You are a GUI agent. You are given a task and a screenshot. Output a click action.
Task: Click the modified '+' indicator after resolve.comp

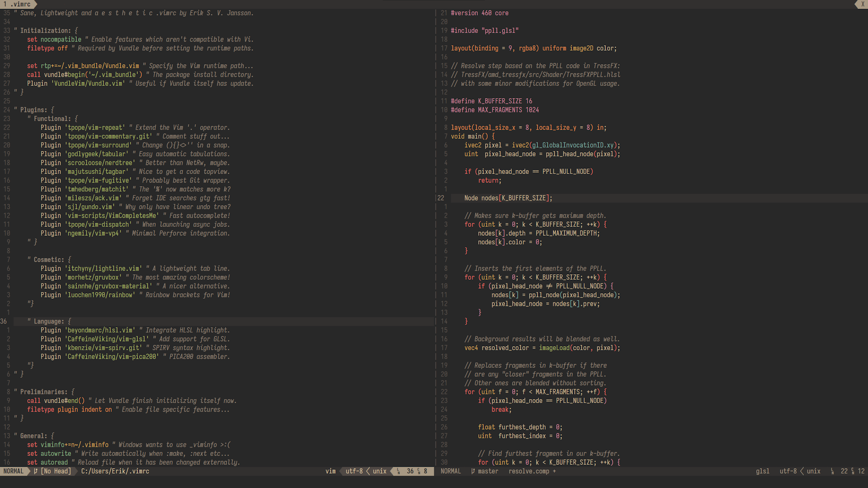554,471
